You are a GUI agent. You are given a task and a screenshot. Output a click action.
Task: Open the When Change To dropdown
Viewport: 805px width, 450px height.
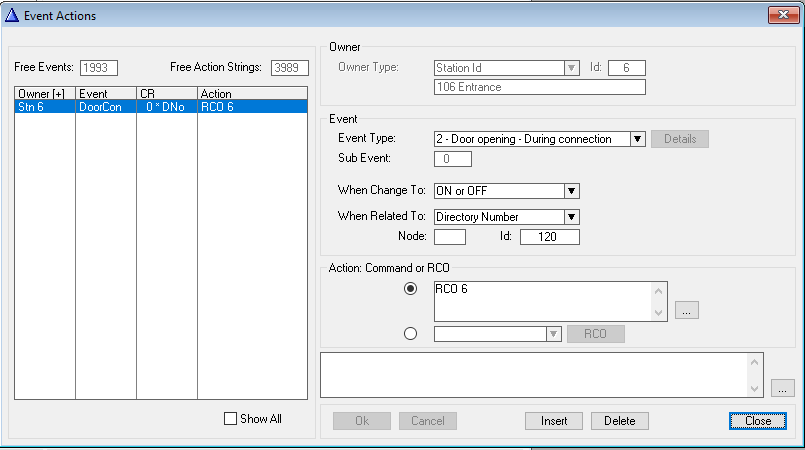click(571, 191)
